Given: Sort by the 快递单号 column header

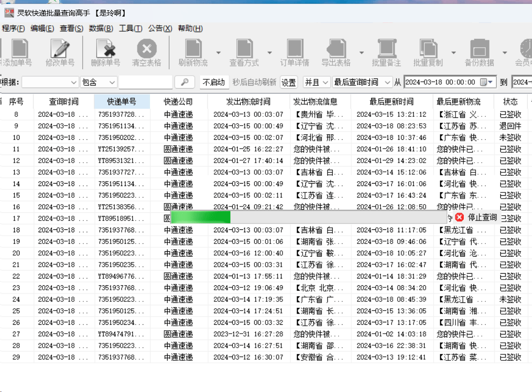Looking at the screenshot, I should [121, 101].
